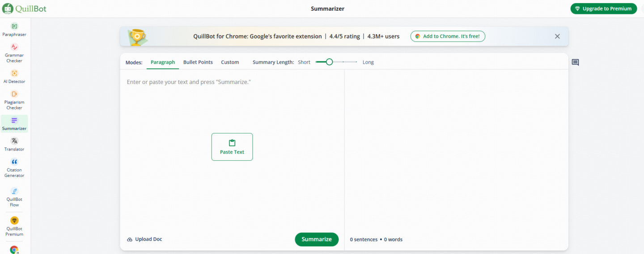The height and width of the screenshot is (254, 644).
Task: Click the 4.4/5 rating text
Action: coord(344,36)
